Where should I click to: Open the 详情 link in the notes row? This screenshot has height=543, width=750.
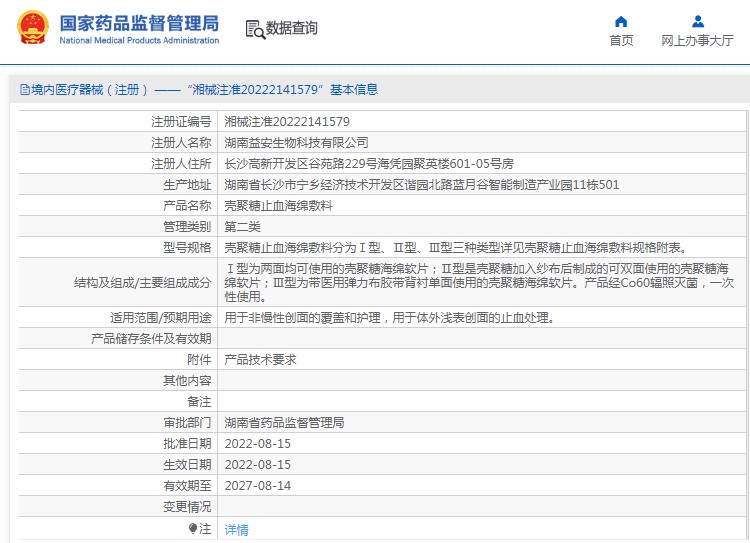236,529
